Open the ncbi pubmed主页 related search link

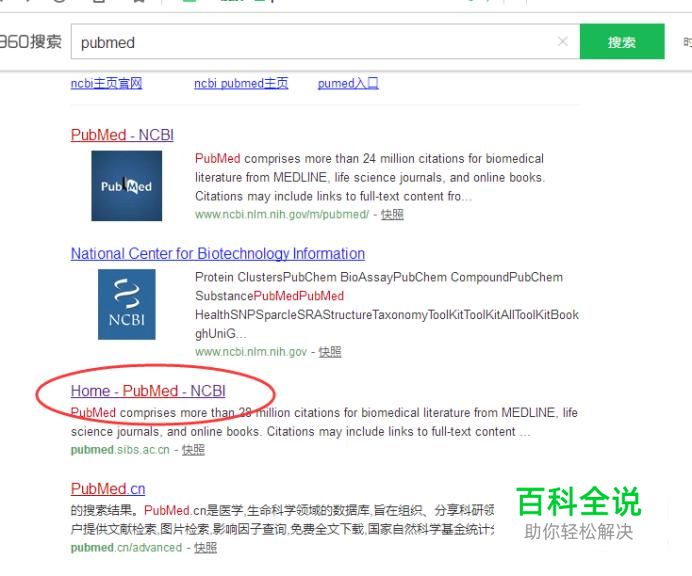241,83
